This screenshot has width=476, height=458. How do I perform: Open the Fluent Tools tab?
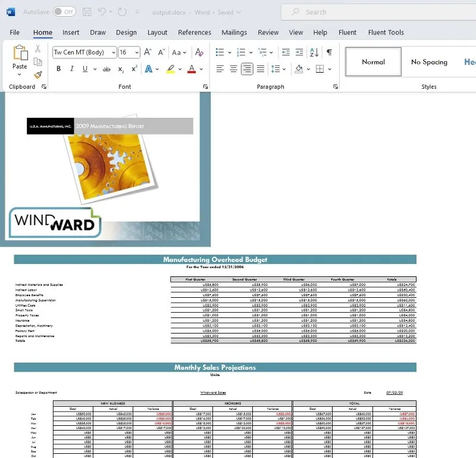[386, 32]
